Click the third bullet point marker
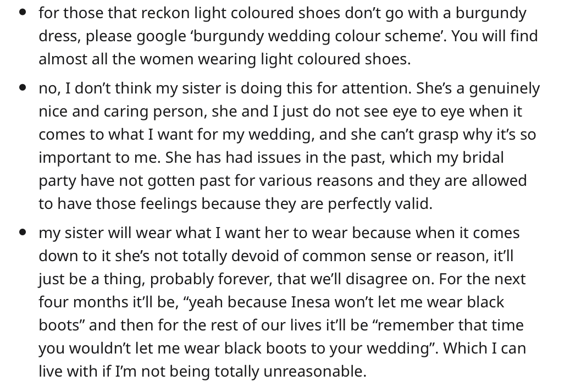 pyautogui.click(x=23, y=232)
